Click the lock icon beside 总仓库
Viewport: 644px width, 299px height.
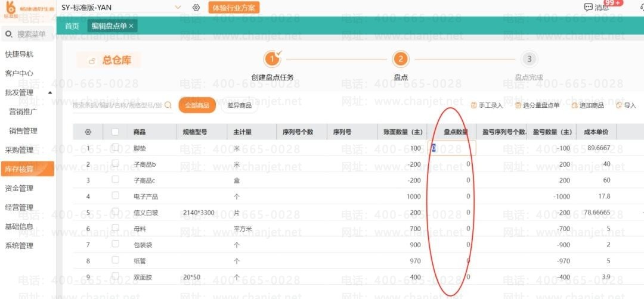[92, 61]
